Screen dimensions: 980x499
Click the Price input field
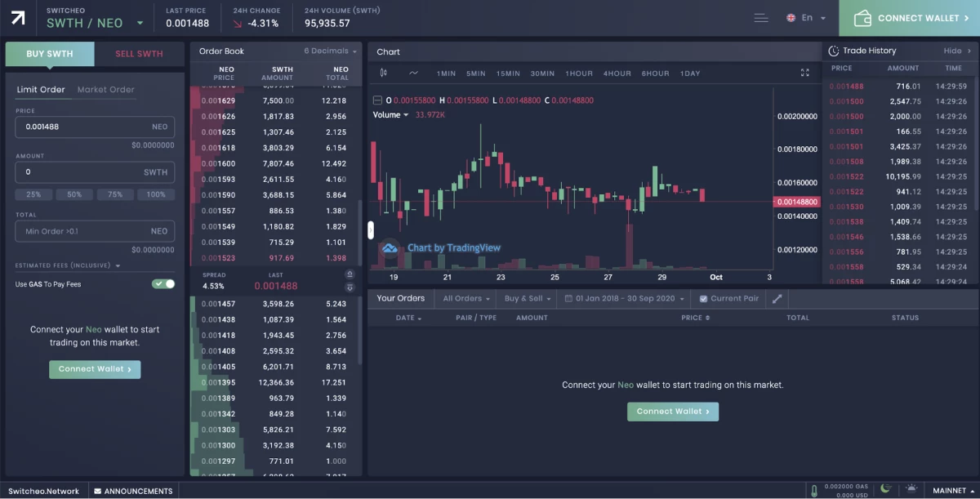click(x=82, y=127)
